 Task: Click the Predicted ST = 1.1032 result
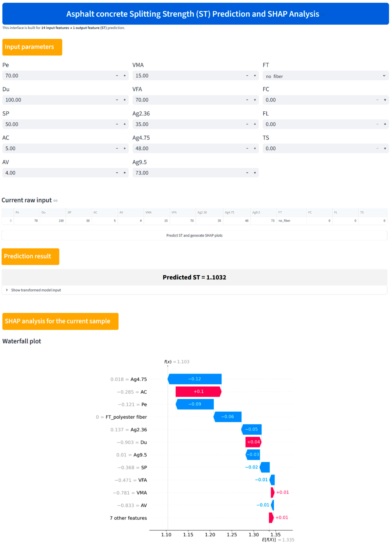(x=194, y=277)
